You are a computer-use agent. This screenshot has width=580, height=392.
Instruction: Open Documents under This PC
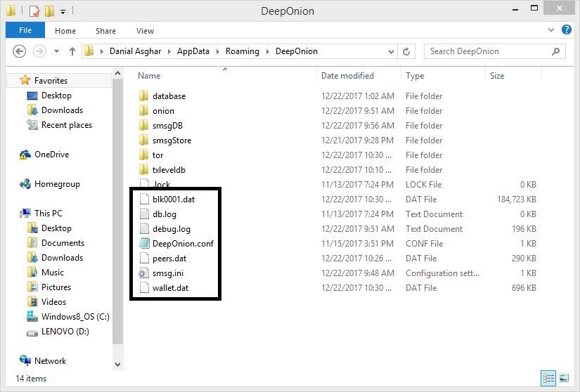[x=63, y=243]
